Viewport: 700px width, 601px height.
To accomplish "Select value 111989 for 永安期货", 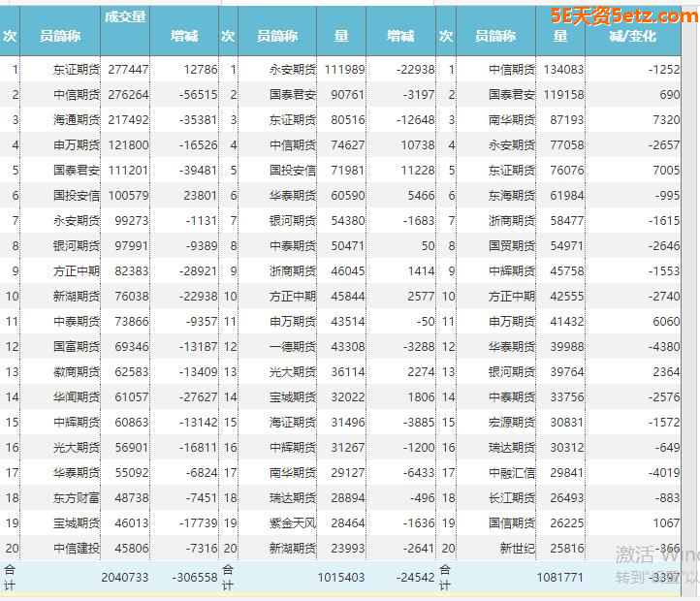I will point(344,70).
